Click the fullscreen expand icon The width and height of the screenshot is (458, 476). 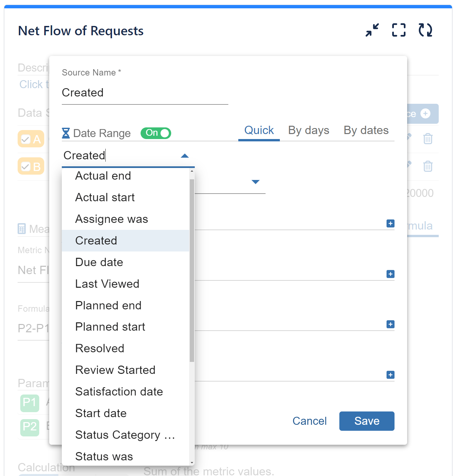399,30
